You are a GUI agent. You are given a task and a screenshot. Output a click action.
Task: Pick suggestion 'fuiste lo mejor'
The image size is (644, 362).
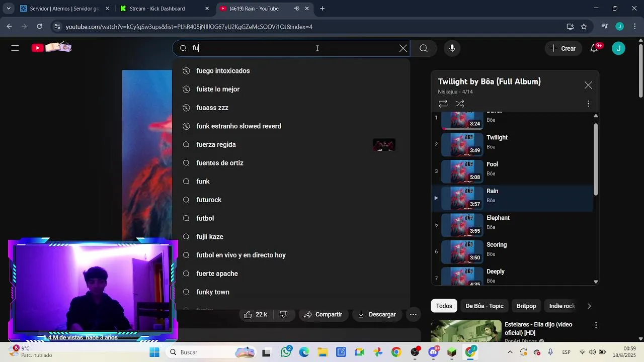[x=291, y=89]
